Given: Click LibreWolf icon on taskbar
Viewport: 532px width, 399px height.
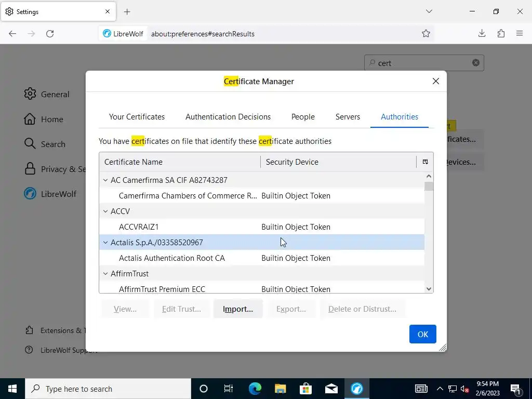Looking at the screenshot, I should (356, 389).
